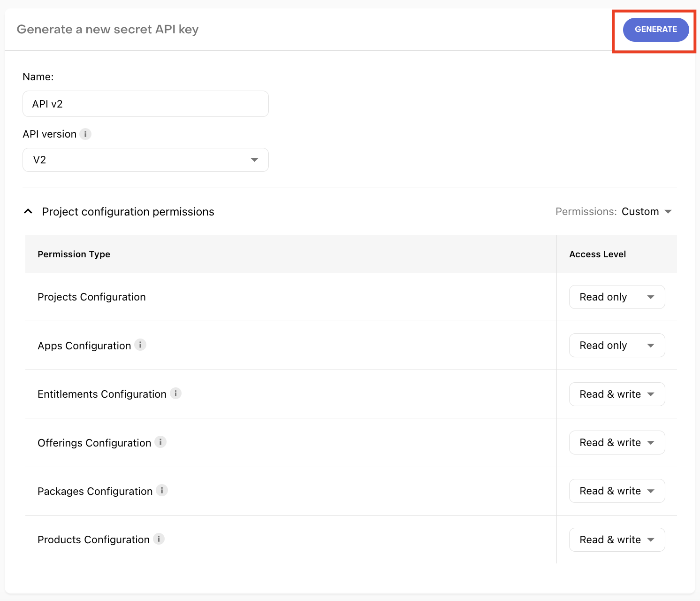Click the Packages Configuration info icon
The width and height of the screenshot is (700, 601).
162,490
